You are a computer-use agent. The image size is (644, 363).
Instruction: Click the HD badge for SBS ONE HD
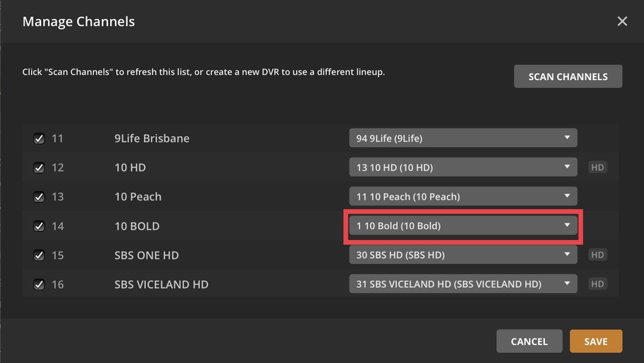pos(598,254)
